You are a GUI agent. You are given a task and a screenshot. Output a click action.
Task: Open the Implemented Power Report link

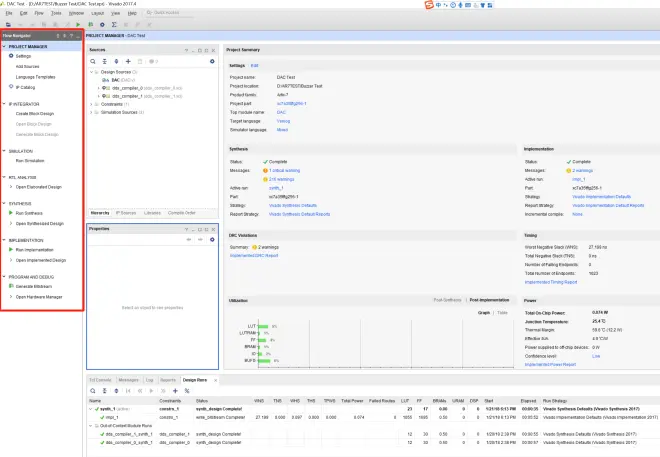550,364
